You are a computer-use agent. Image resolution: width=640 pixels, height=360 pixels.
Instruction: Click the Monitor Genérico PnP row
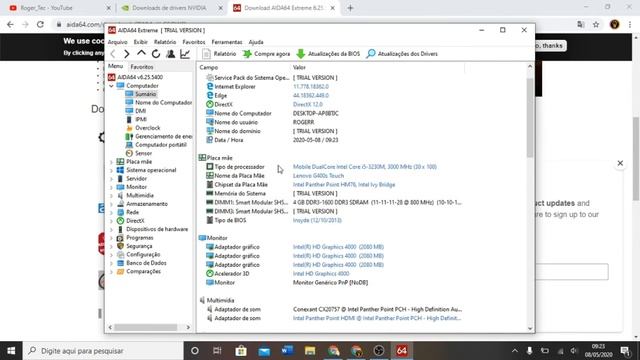pos(331,282)
